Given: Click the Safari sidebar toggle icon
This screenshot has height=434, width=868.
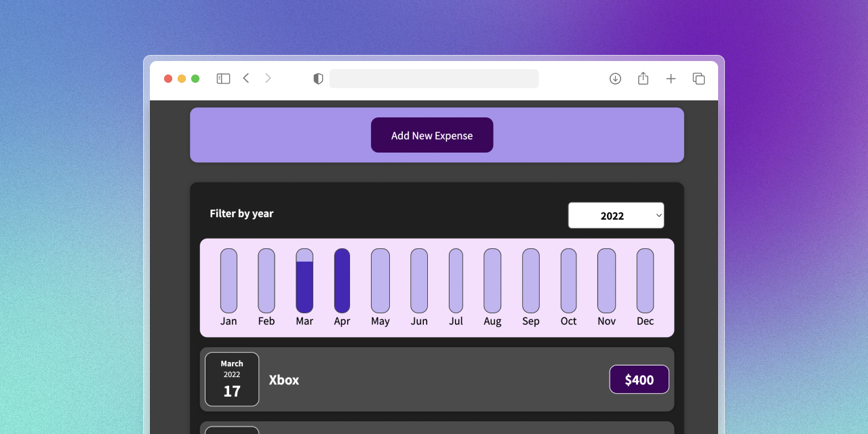Looking at the screenshot, I should [222, 78].
